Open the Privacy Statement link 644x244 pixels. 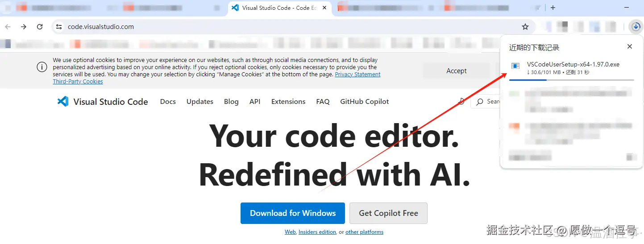(357, 74)
